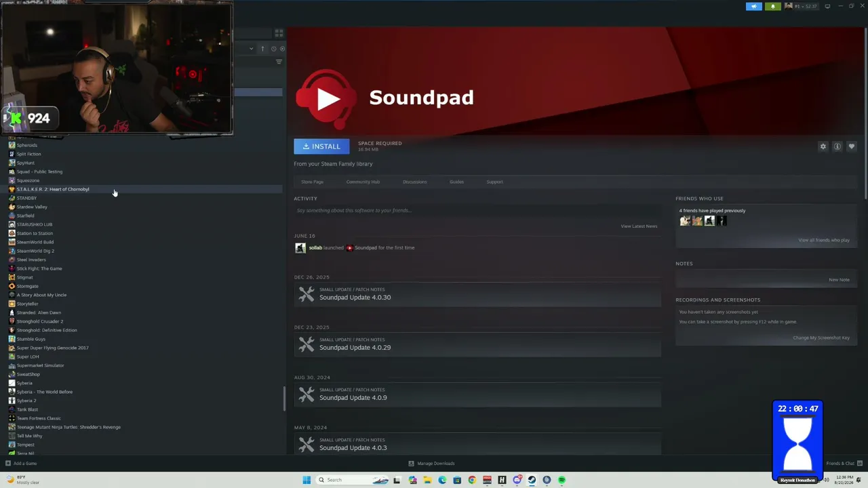Open the first friend avatar thumbnail
This screenshot has width=868, height=488.
[685, 221]
